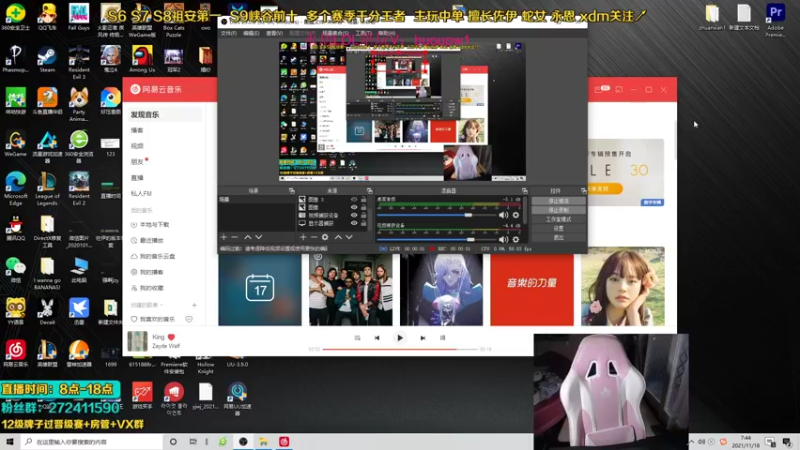Open the 音乐的力量 playlist card

pyautogui.click(x=532, y=289)
